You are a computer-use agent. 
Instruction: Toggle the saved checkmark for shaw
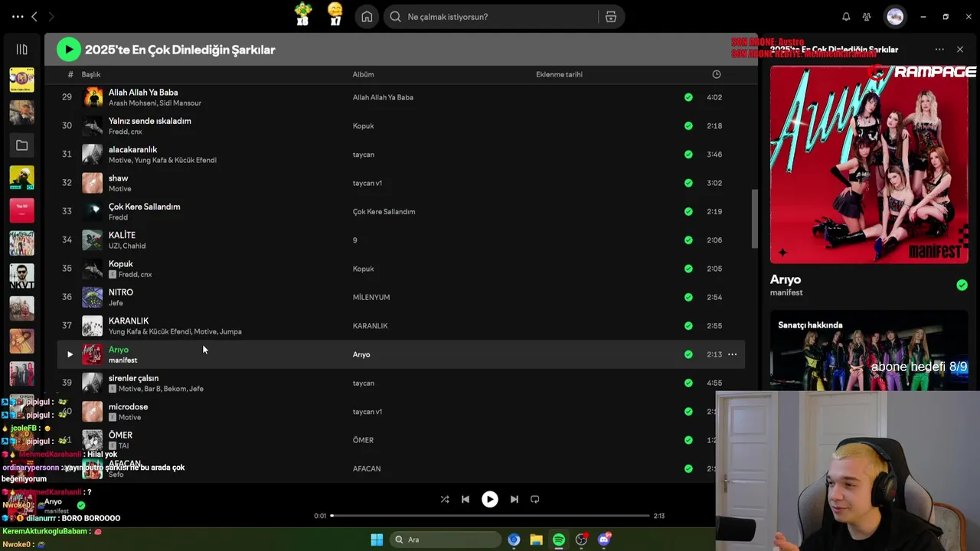[x=688, y=183]
